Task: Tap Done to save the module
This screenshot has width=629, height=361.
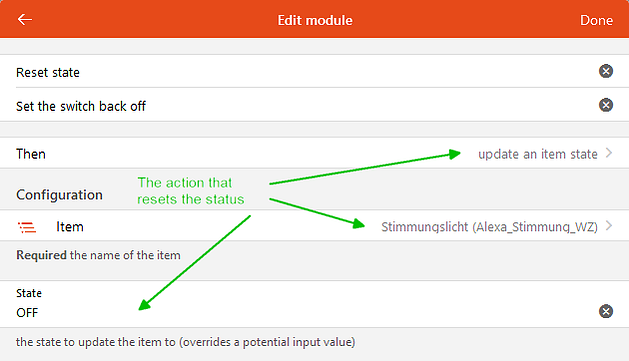Action: pyautogui.click(x=596, y=20)
